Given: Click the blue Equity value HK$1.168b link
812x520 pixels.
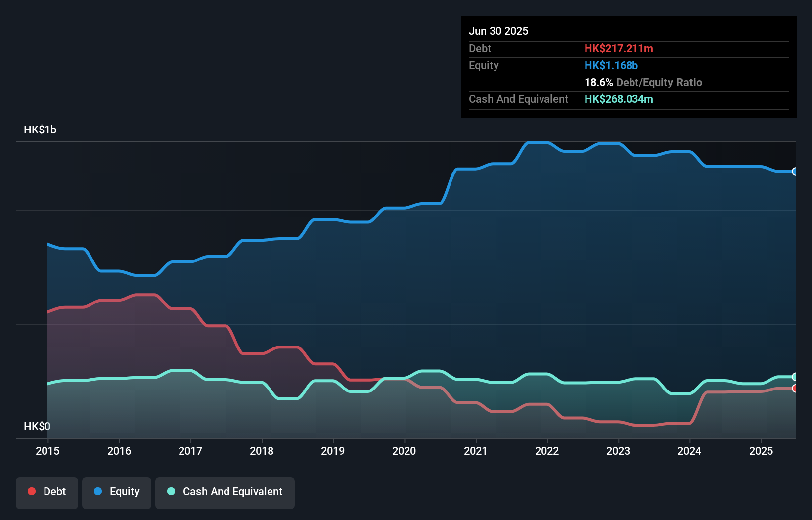Looking at the screenshot, I should coord(611,65).
